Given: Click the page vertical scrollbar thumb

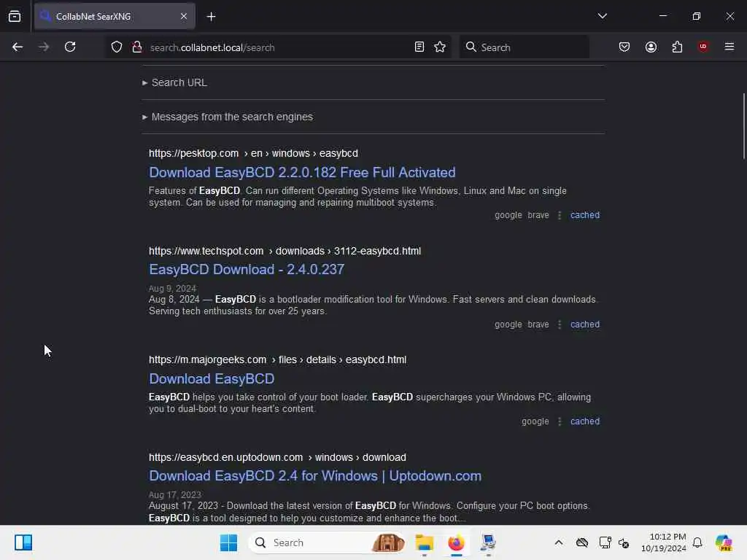Looking at the screenshot, I should pos(744,126).
